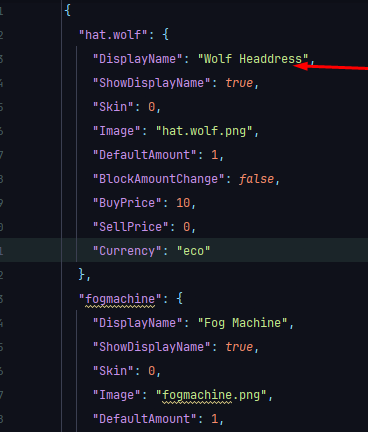368x432 pixels.
Task: Click the Skin value 0 under fogmachine
Action: click(152, 371)
